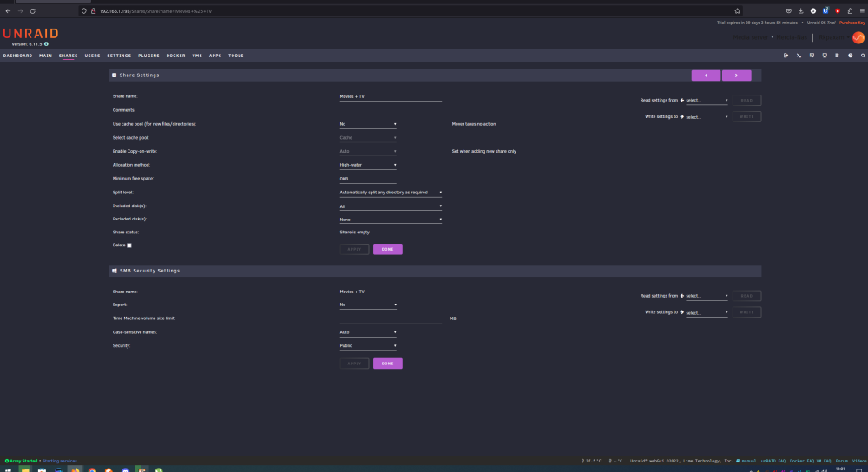The width and height of the screenshot is (868, 472).
Task: Expand the Allocation method dropdown
Action: [367, 165]
